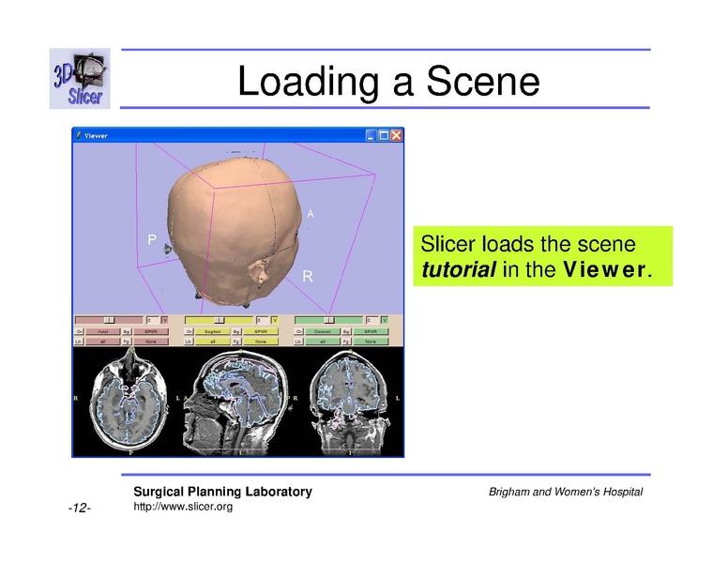The width and height of the screenshot is (728, 563).
Task: Toggle green coronal slice visibility V button
Action: coord(385,320)
